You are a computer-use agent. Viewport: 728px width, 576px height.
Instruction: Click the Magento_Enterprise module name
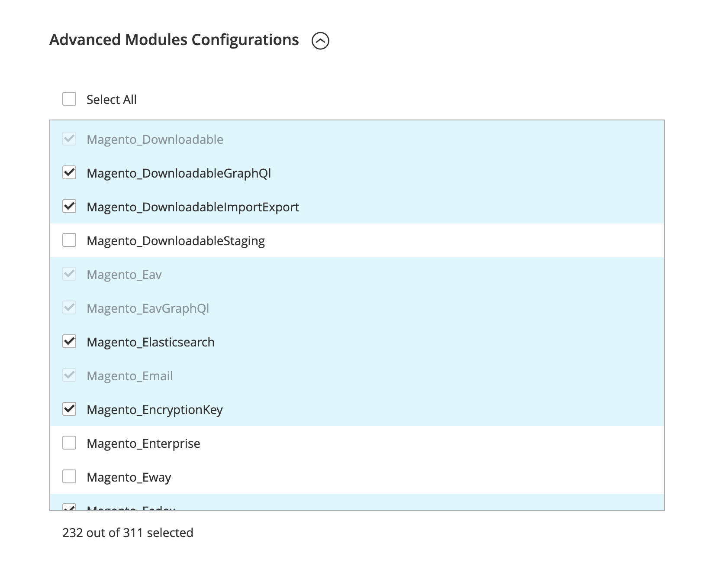tap(143, 443)
